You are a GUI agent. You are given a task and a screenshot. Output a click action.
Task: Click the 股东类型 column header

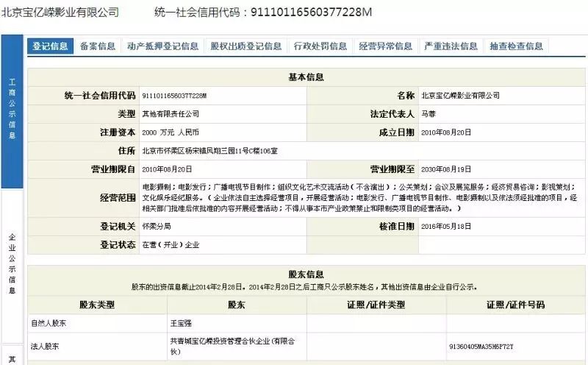tap(97, 305)
